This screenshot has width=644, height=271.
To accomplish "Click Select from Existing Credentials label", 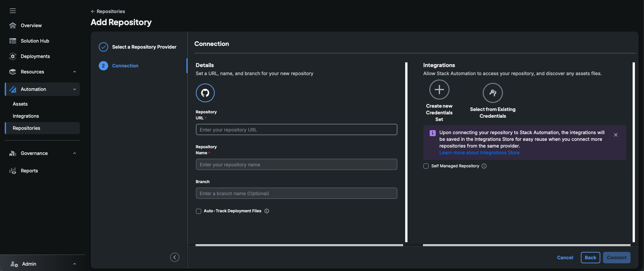I will 492,113.
